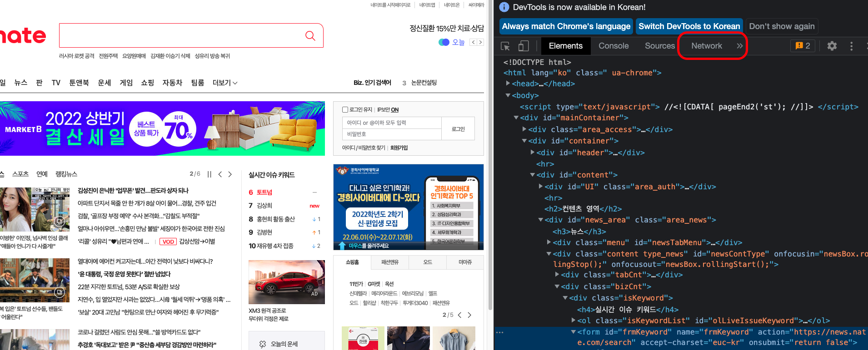Viewport: 868px width, 350px height.
Task: Click Always match Chrome's language button
Action: pos(566,26)
